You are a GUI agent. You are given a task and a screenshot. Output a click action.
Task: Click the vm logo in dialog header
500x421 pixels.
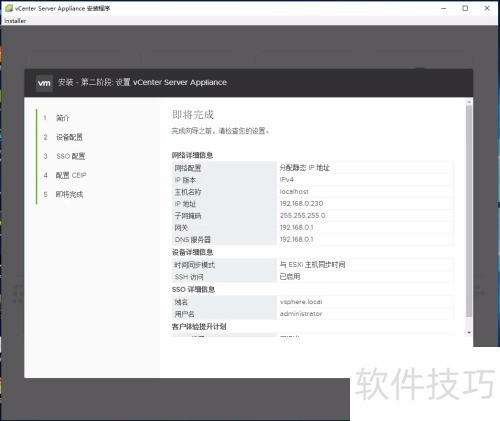tap(44, 83)
